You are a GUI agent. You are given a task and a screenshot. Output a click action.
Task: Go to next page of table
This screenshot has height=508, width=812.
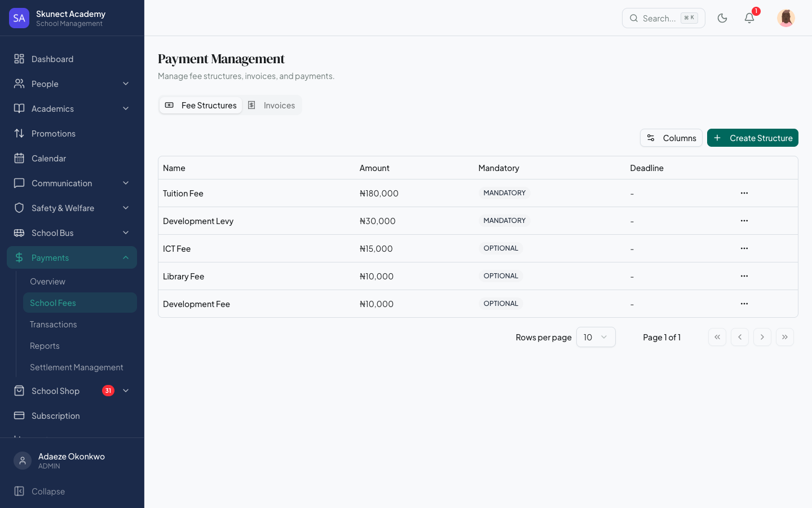pos(762,337)
